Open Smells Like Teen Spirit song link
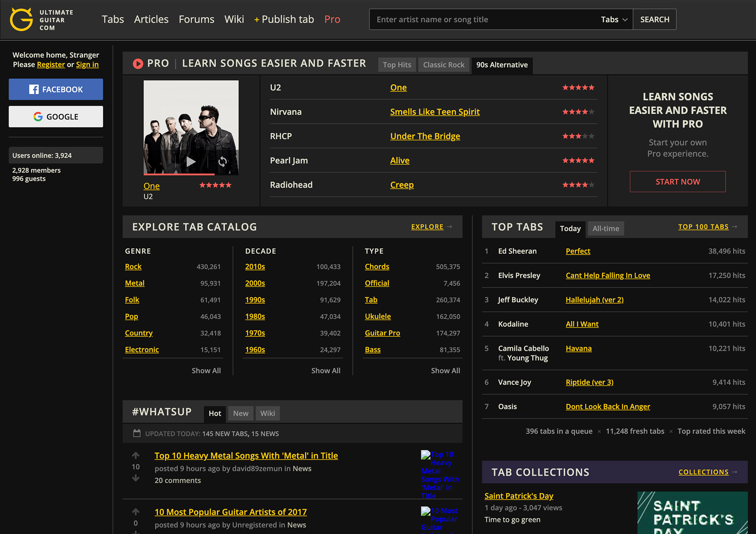The height and width of the screenshot is (534, 756). pos(435,112)
